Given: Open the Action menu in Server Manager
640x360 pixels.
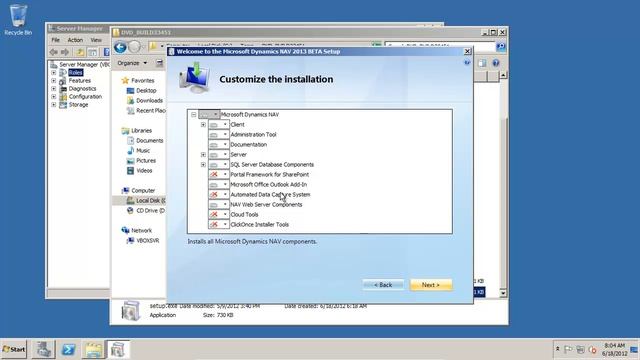Looking at the screenshot, I should [x=75, y=40].
